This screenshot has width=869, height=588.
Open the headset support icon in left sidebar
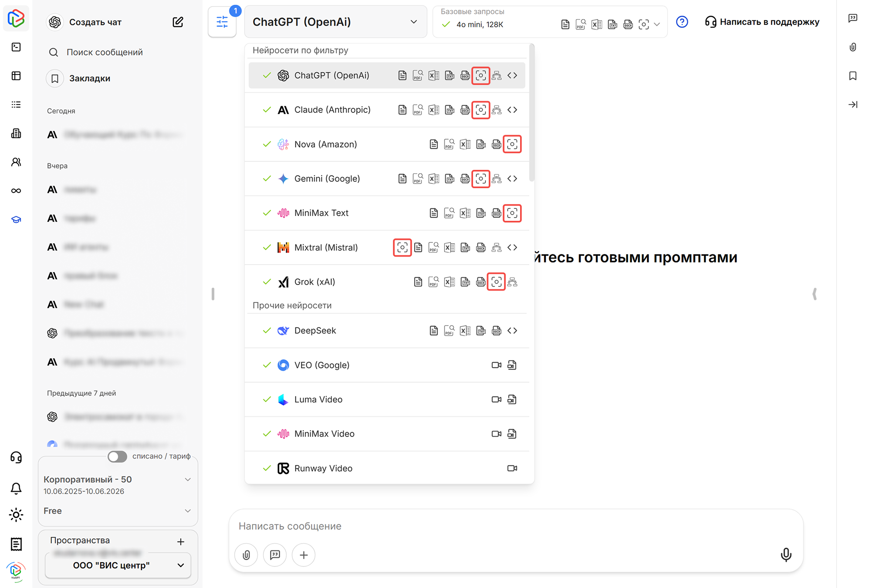pos(16,457)
